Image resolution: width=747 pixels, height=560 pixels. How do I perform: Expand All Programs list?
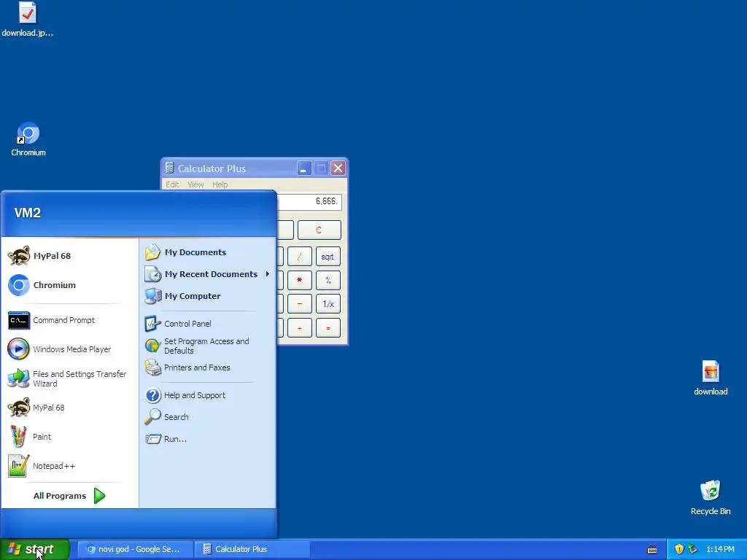[69, 496]
